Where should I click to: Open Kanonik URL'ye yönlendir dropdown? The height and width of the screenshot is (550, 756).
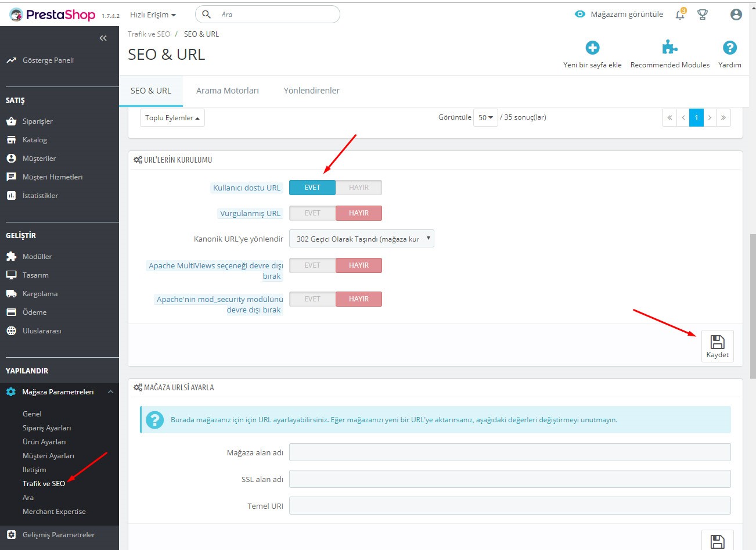pos(361,239)
